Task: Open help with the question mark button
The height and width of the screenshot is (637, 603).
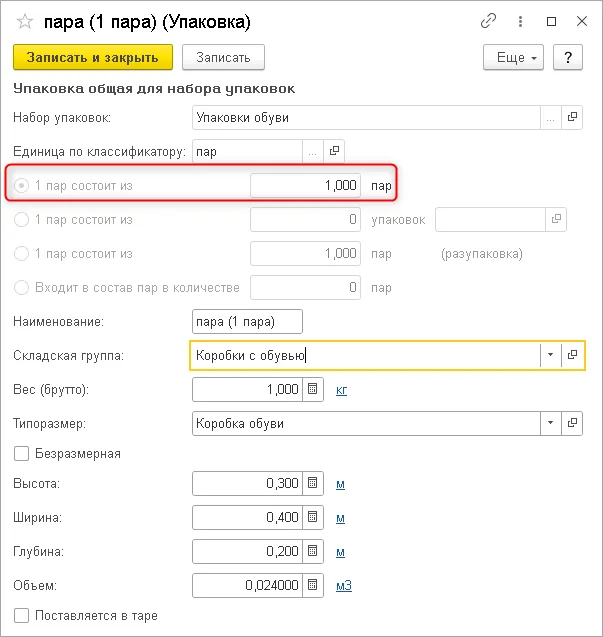Action: [x=568, y=57]
